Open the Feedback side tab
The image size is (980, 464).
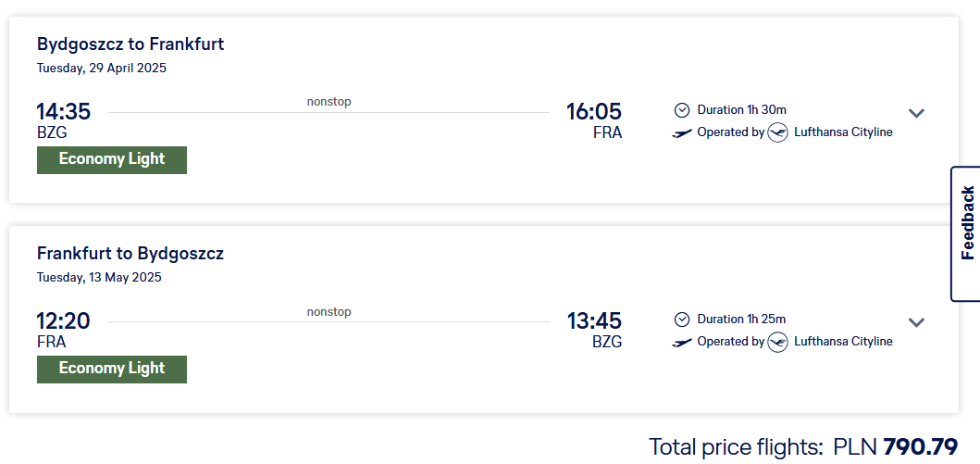[x=966, y=234]
